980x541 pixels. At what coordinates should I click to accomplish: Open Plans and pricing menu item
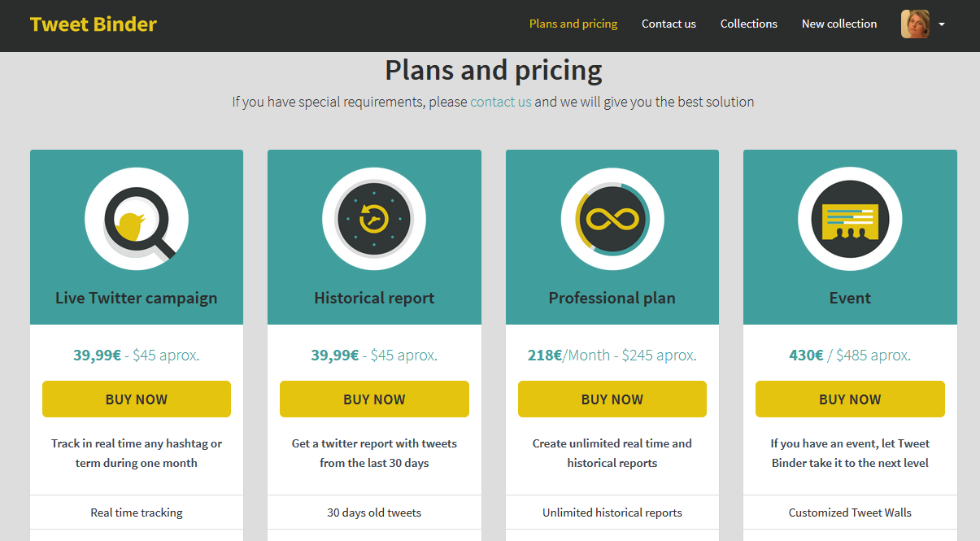point(573,24)
